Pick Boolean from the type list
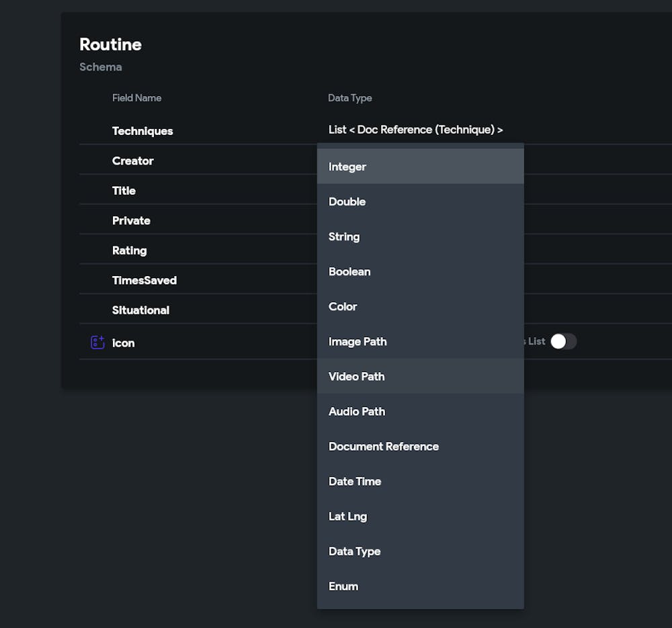Viewport: 672px width, 628px height. coord(349,271)
